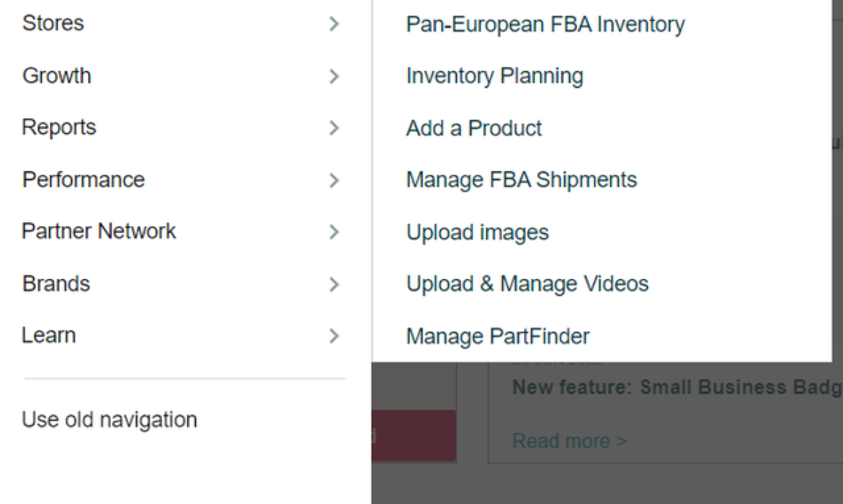Select Upload images option
The image size is (843, 504).
pyautogui.click(x=478, y=233)
